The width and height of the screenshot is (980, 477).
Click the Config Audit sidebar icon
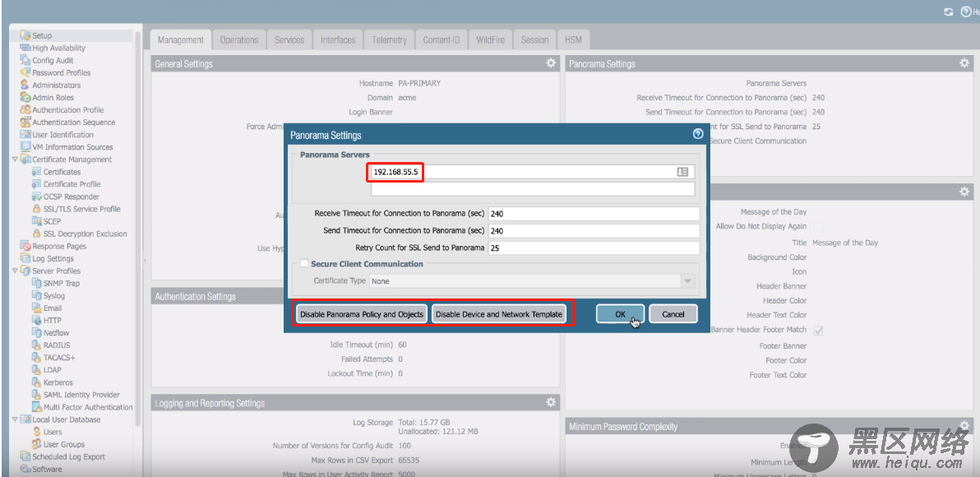coord(25,60)
